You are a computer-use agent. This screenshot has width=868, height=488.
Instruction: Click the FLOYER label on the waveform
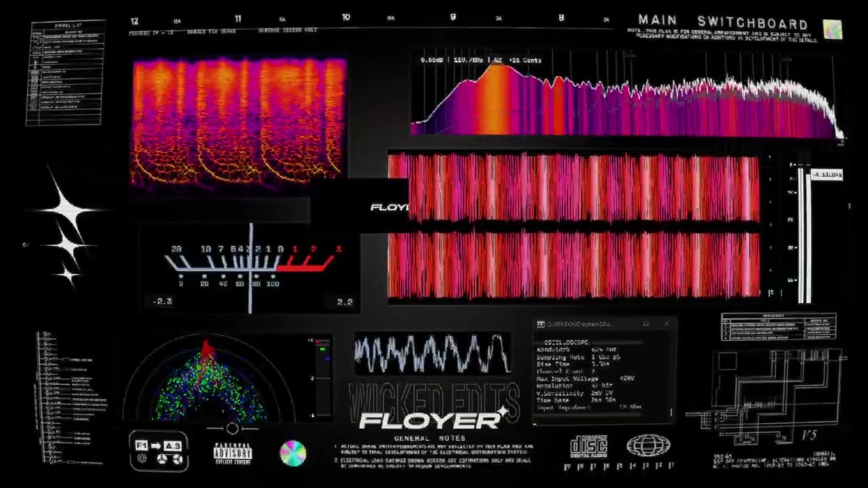pos(390,207)
